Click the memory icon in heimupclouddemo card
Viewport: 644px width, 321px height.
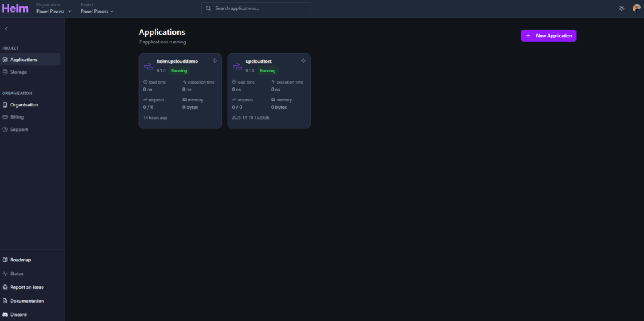click(x=185, y=99)
